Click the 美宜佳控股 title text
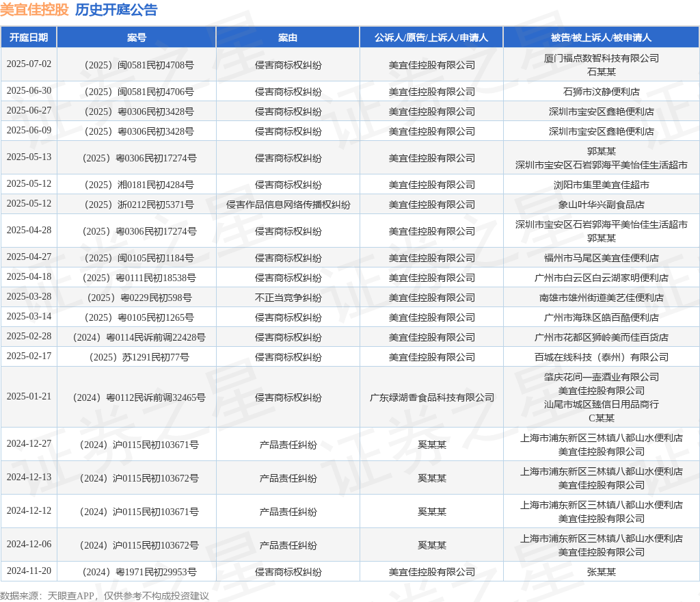Screen dimensions: 700x602 click(34, 10)
